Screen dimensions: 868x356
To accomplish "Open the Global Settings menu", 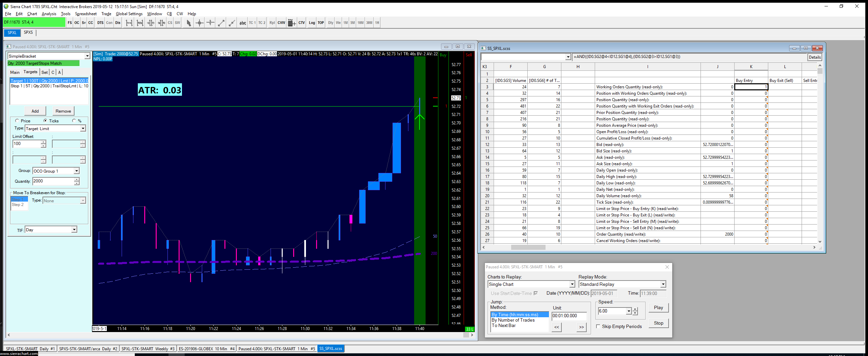I will coord(129,14).
